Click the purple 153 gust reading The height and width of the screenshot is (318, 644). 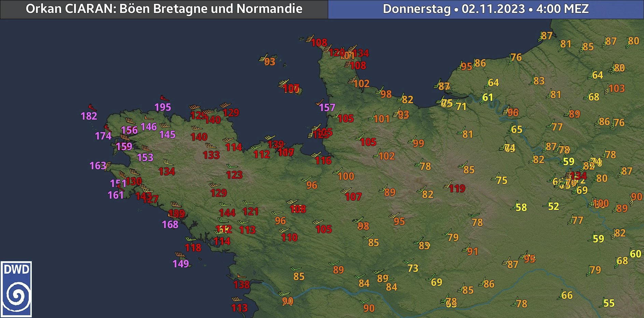point(145,158)
